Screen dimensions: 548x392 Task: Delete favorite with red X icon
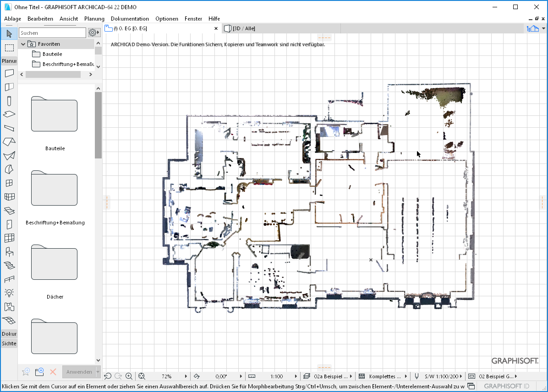[53, 372]
